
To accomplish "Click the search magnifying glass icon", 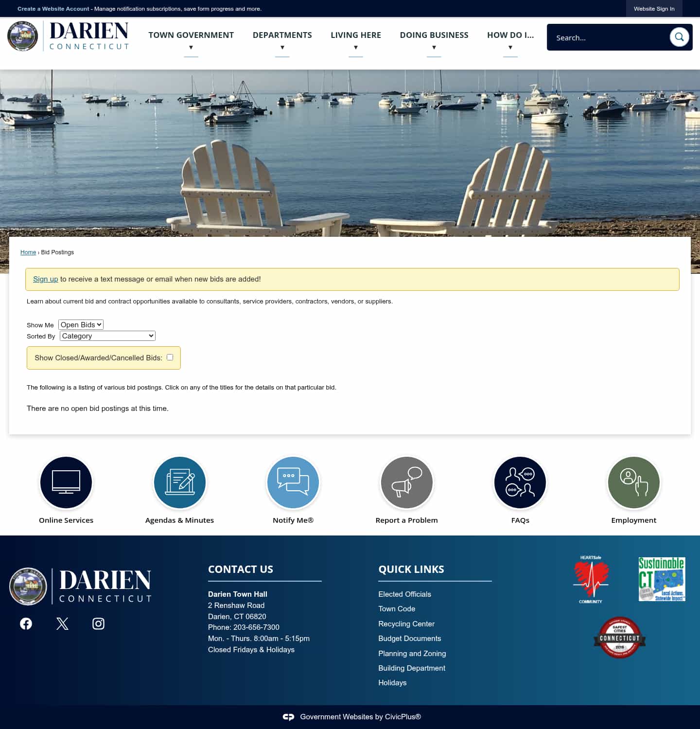I will (x=679, y=36).
